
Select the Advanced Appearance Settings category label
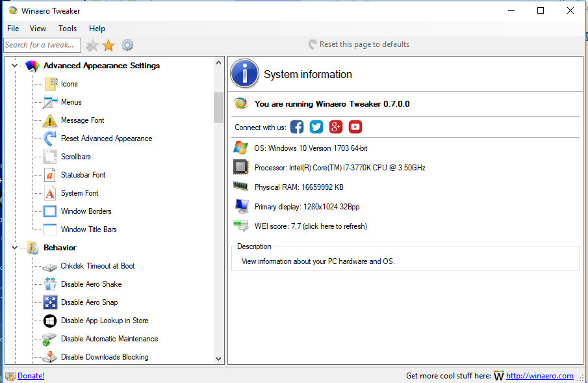(101, 66)
